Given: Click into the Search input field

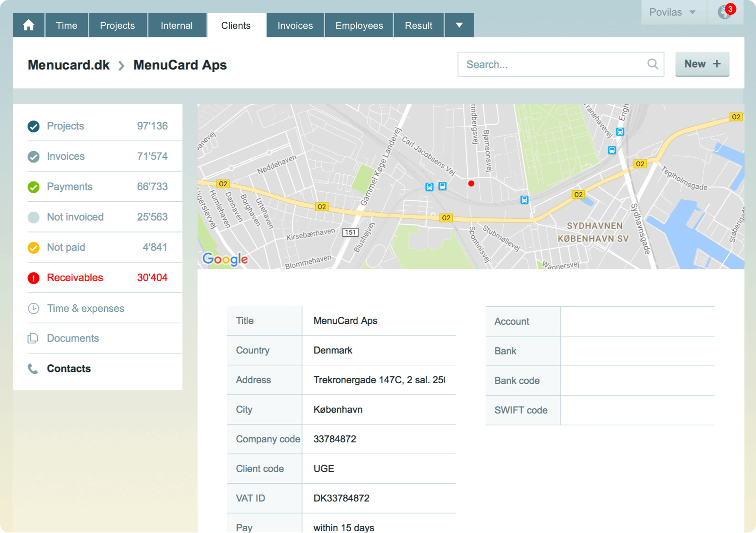Looking at the screenshot, I should tap(553, 64).
